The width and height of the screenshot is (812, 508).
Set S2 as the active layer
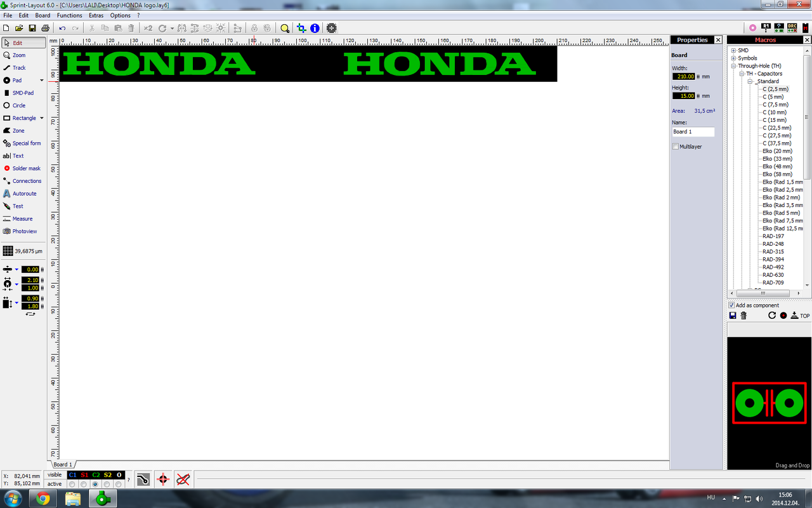pyautogui.click(x=107, y=485)
